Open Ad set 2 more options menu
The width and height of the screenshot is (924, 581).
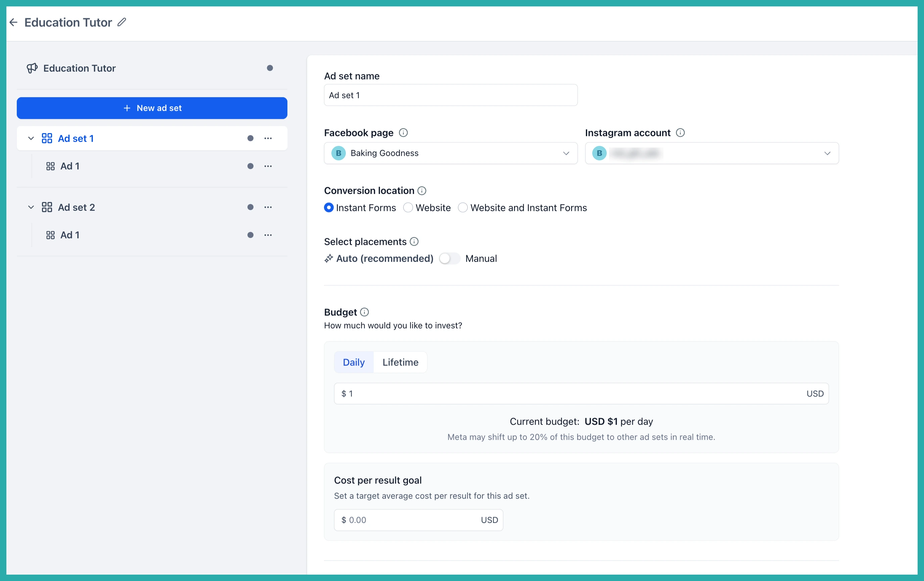click(268, 207)
